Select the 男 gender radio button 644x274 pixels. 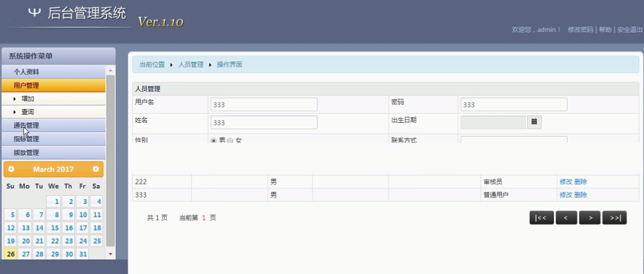(x=214, y=141)
